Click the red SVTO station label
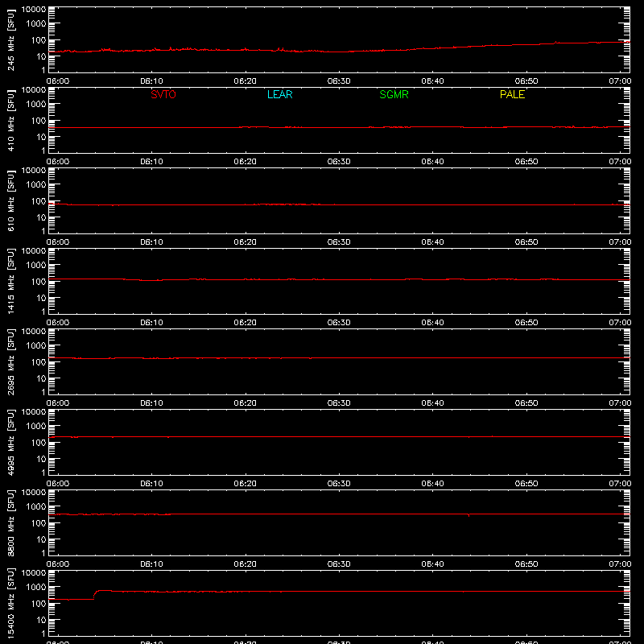 [x=163, y=94]
